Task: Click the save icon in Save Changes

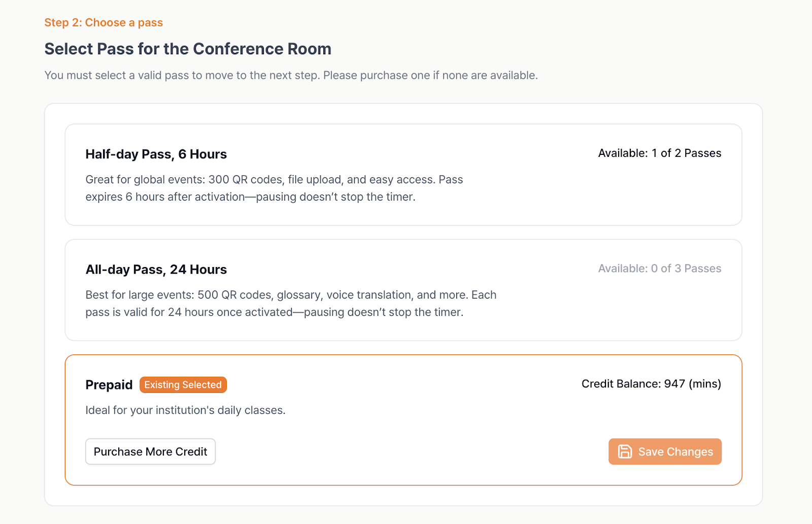Action: pos(625,451)
